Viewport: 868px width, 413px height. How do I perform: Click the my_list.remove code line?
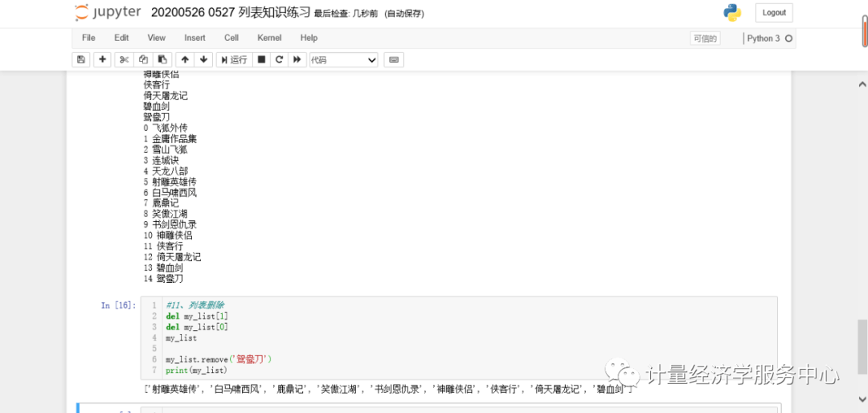pyautogui.click(x=219, y=359)
